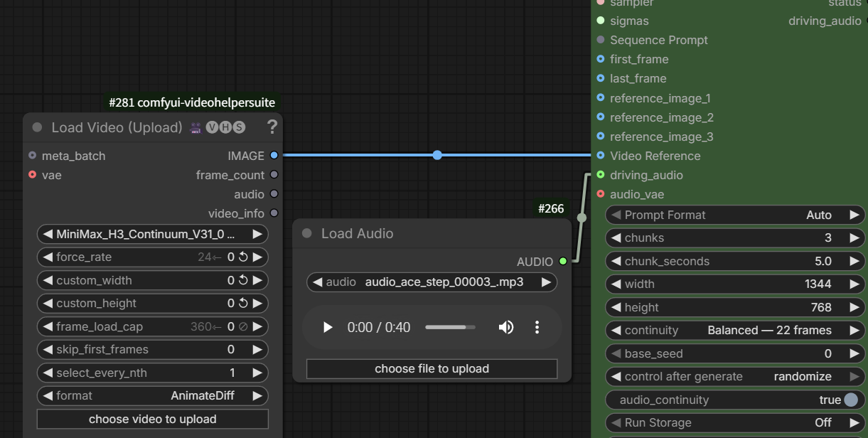Click previous arrow on the video file selector
868x438 pixels.
point(48,234)
